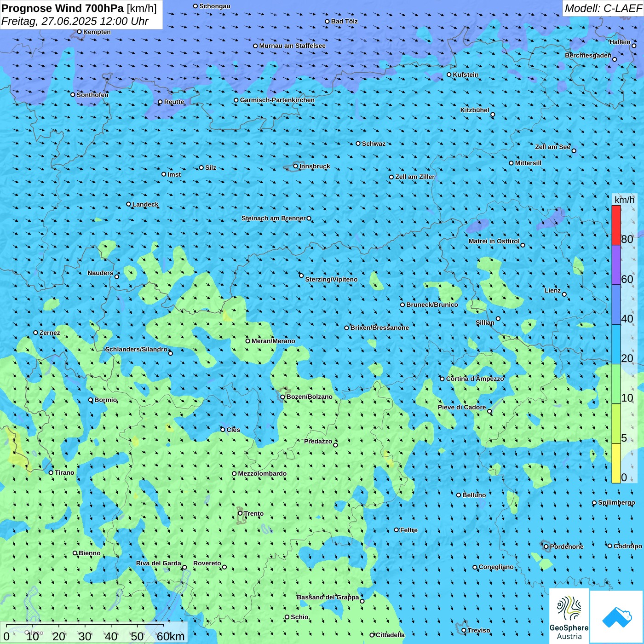The height and width of the screenshot is (644, 644).
Task: Select the 'Steinach am Brenner' label
Action: [x=274, y=218]
